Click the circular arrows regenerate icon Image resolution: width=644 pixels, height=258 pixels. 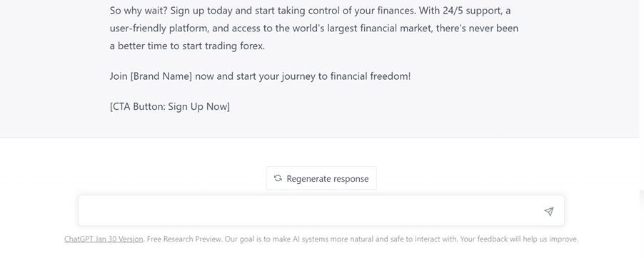pos(278,178)
